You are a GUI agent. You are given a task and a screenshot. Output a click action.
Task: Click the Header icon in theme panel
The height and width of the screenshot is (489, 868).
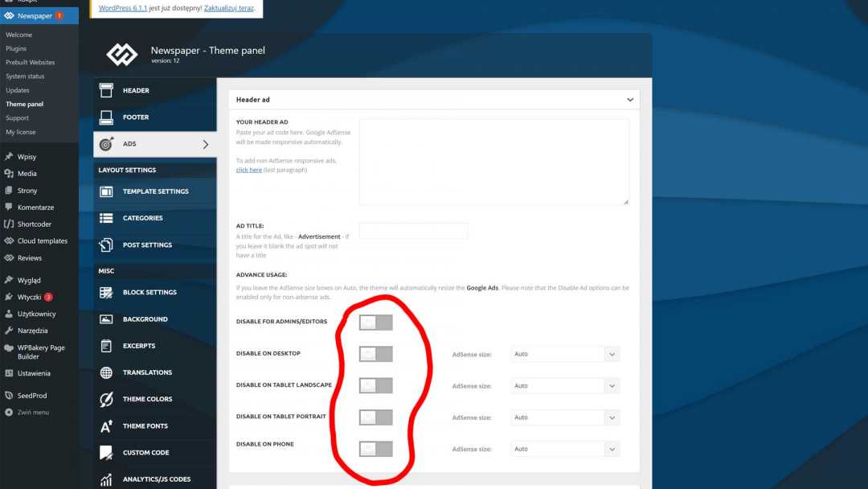(x=106, y=91)
